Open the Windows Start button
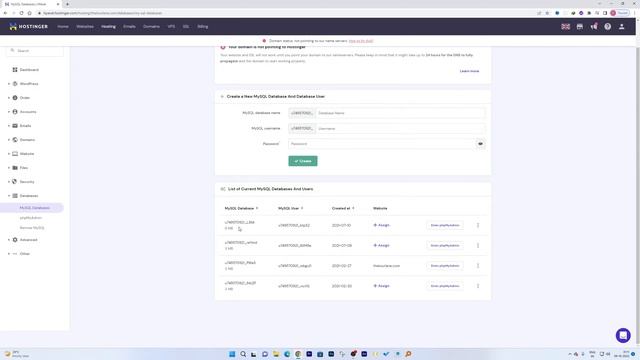Viewport: 640px width, 360px height. [x=232, y=354]
